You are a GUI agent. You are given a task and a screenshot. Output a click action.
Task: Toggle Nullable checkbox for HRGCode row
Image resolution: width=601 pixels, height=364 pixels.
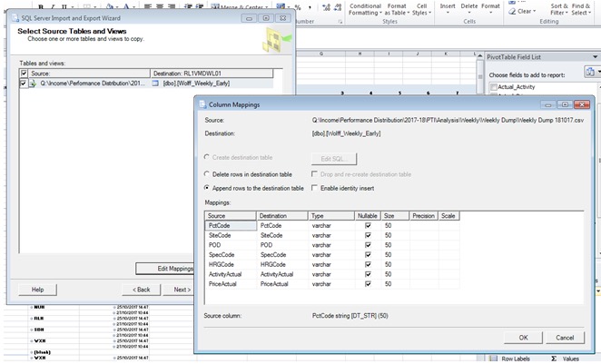[368, 264]
